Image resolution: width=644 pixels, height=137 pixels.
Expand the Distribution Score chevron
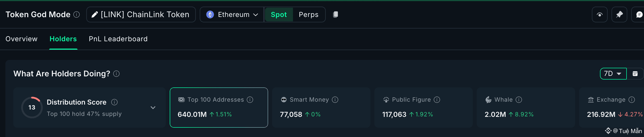153,108
